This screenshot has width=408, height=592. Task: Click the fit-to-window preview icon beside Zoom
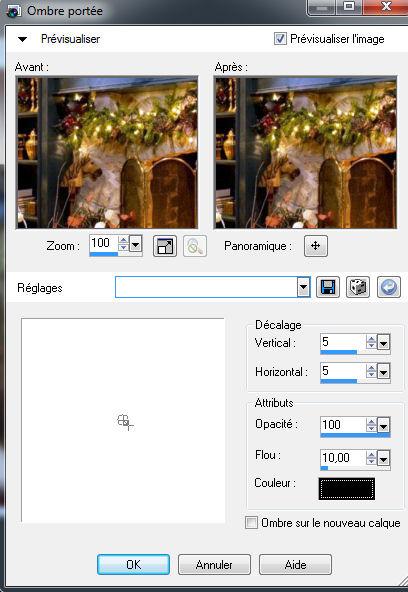pyautogui.click(x=165, y=246)
